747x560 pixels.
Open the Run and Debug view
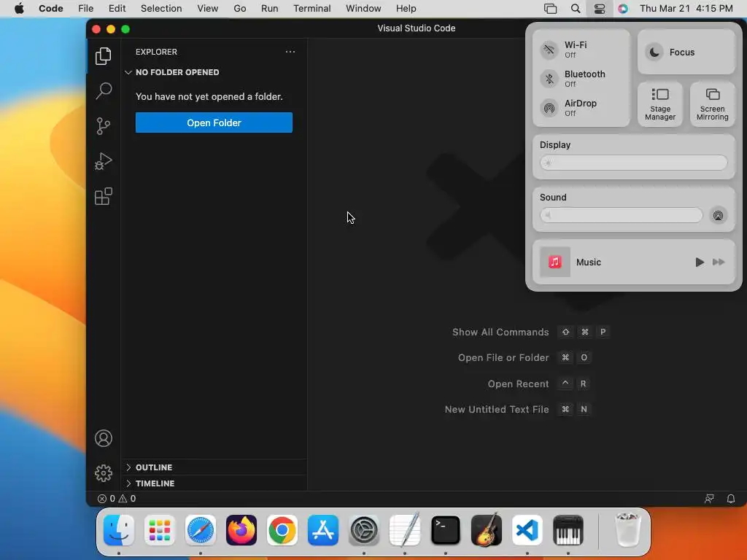[104, 161]
